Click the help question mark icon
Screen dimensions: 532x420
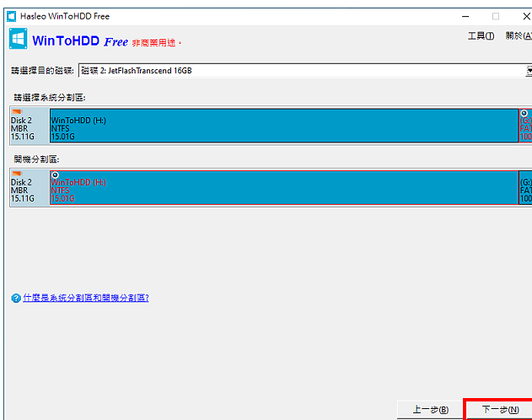point(16,299)
